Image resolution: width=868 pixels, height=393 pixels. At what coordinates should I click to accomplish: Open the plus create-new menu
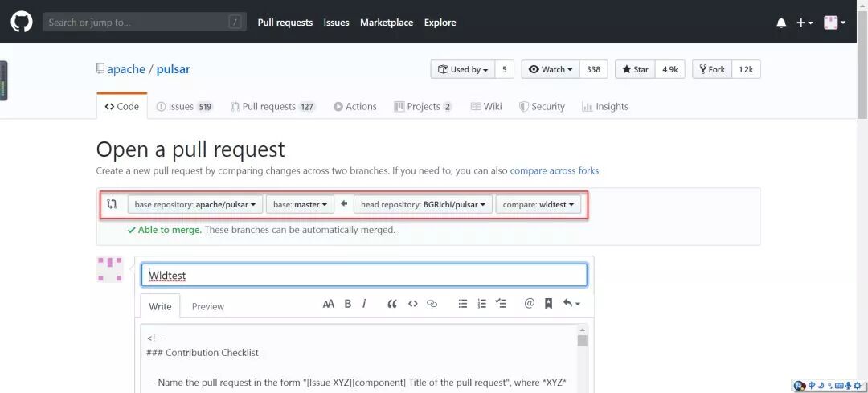[x=805, y=23]
